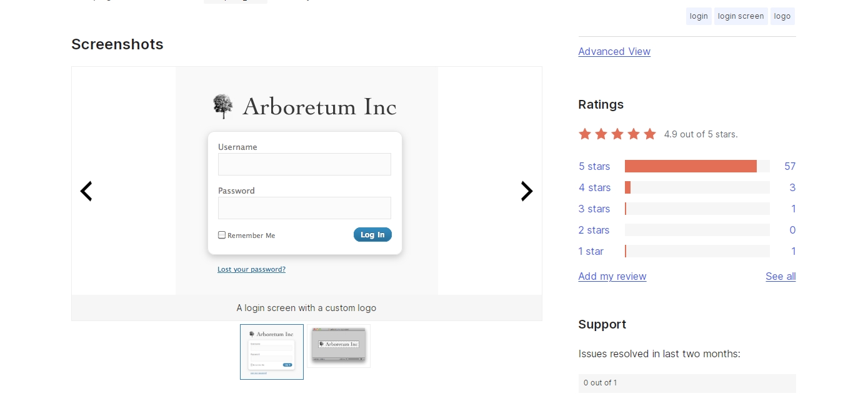Click the first rating star icon
This screenshot has height=406, width=868.
tap(585, 134)
